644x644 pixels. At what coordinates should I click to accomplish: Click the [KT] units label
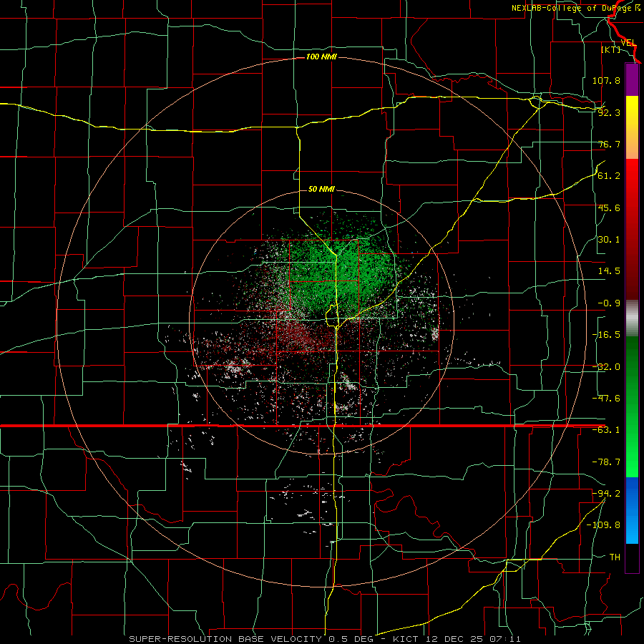click(x=610, y=49)
